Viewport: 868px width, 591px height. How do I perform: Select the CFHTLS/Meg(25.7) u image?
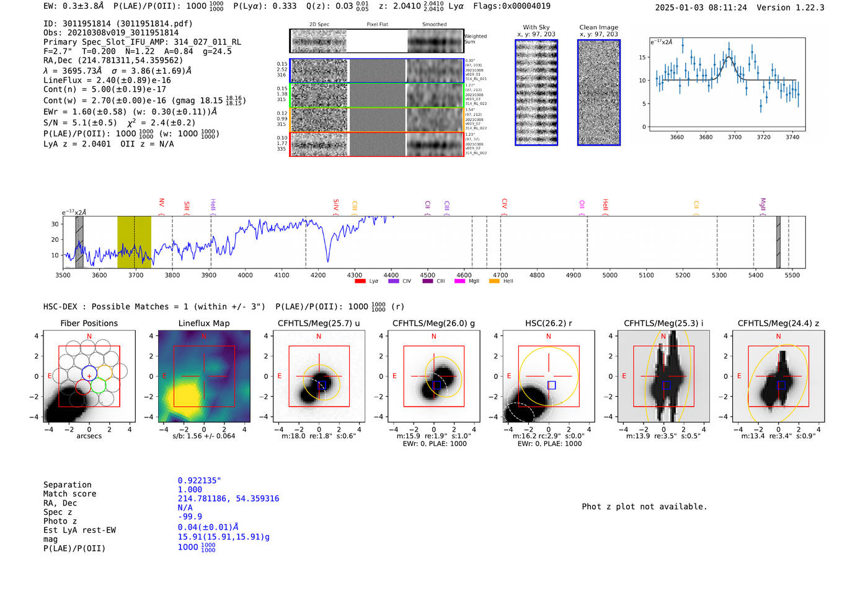tap(319, 376)
